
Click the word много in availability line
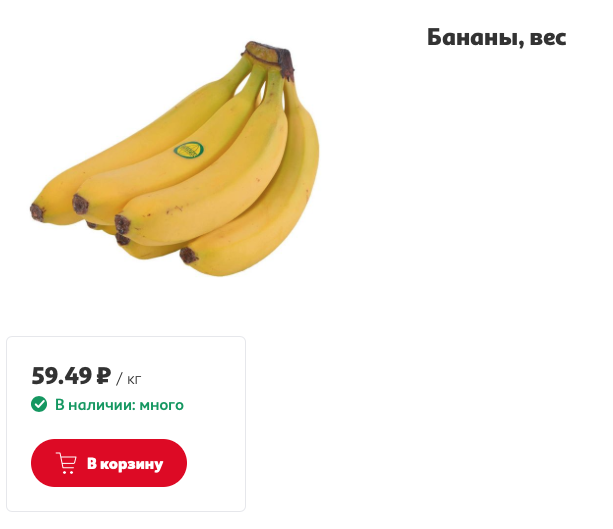pos(161,405)
